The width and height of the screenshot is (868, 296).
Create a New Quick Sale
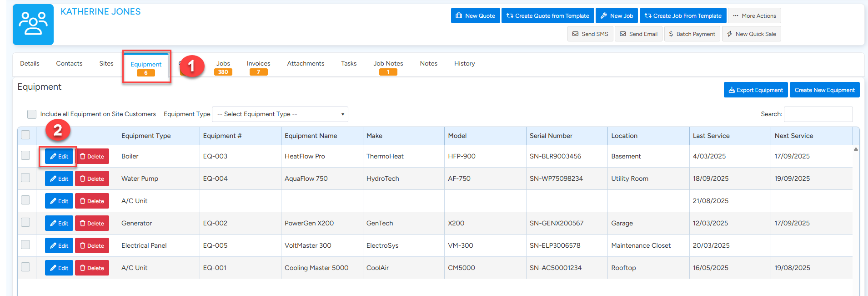click(x=751, y=34)
